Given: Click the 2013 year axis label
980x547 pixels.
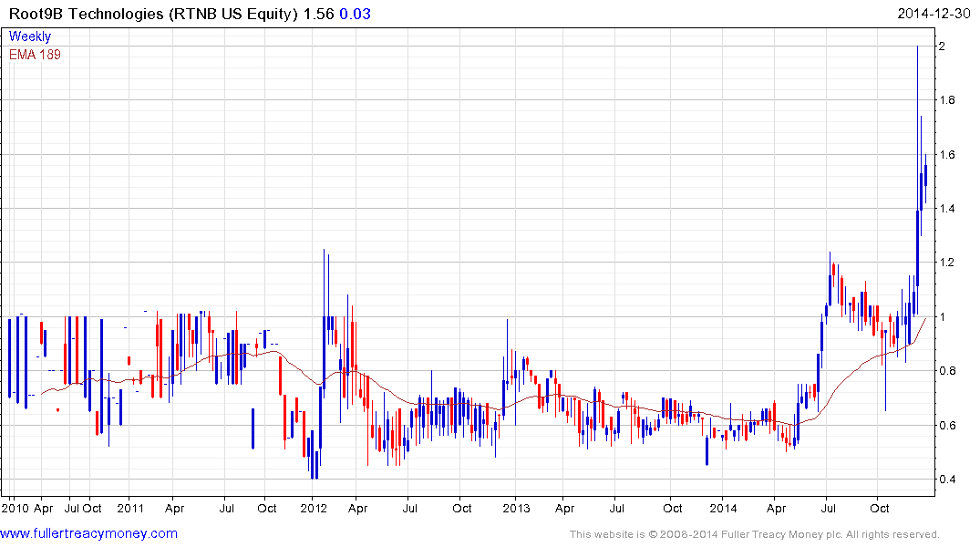Looking at the screenshot, I should [x=516, y=508].
